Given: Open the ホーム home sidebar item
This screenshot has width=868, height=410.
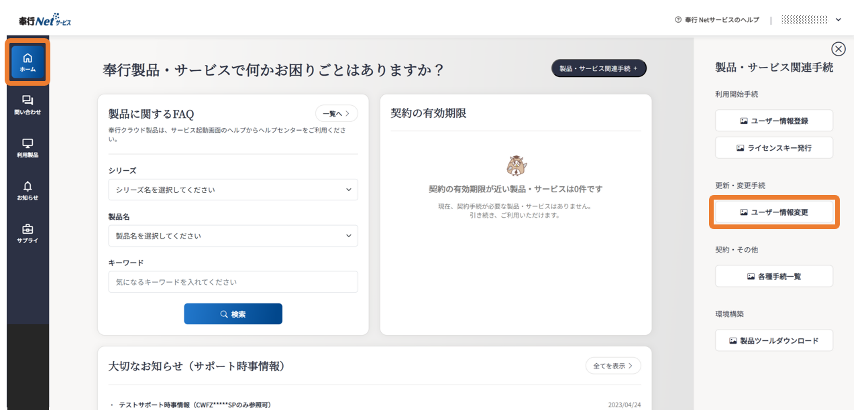Looking at the screenshot, I should point(28,62).
